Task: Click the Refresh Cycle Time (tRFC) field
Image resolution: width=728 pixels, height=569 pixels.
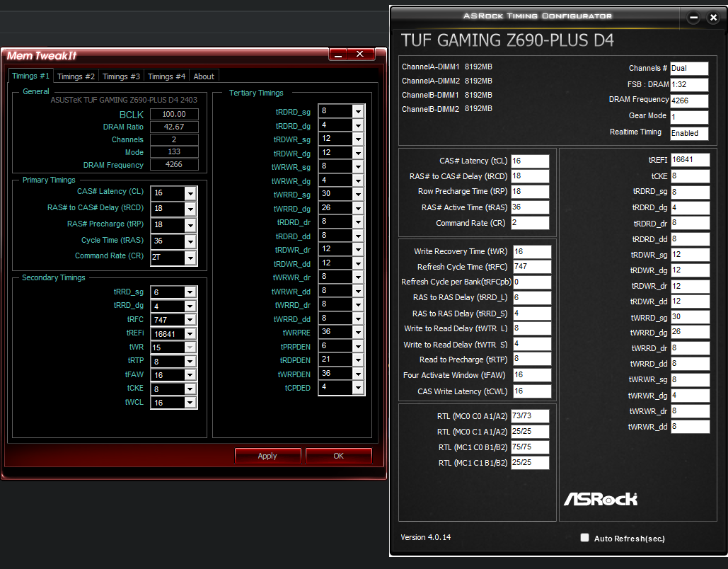Action: click(532, 267)
